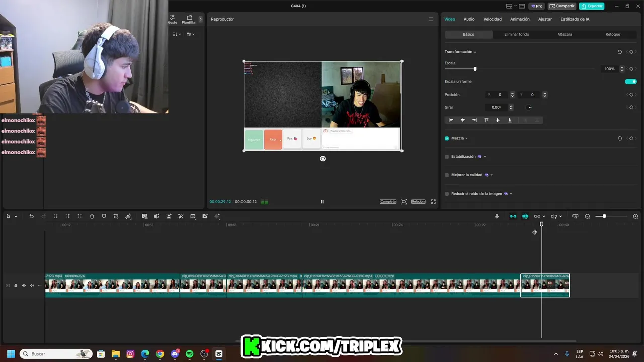Delete the selected clip with trash icon
The width and height of the screenshot is (644, 362).
(x=92, y=216)
